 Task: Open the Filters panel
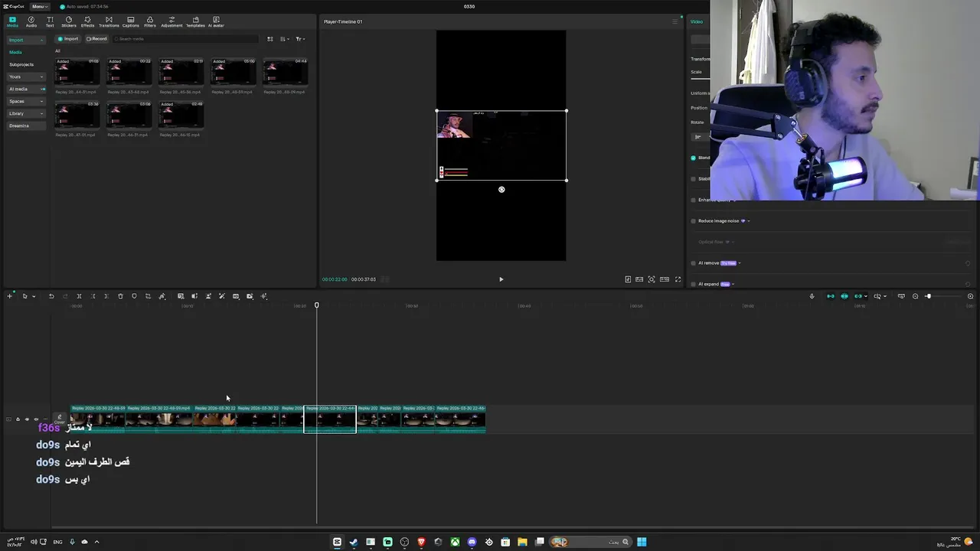pyautogui.click(x=150, y=21)
